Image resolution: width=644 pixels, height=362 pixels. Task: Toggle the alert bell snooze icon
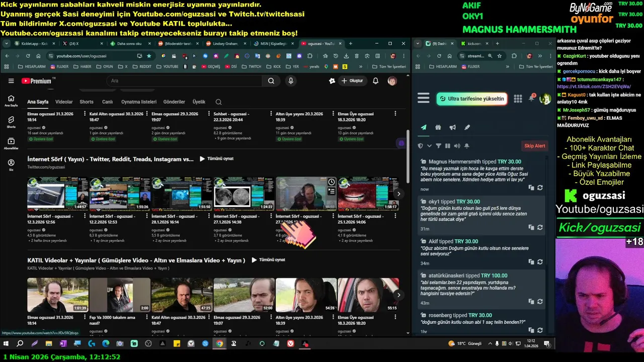[x=467, y=146]
